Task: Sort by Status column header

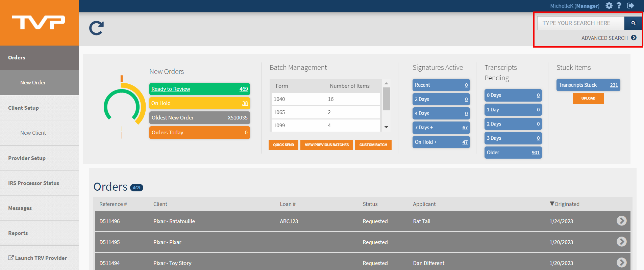Action: click(370, 204)
